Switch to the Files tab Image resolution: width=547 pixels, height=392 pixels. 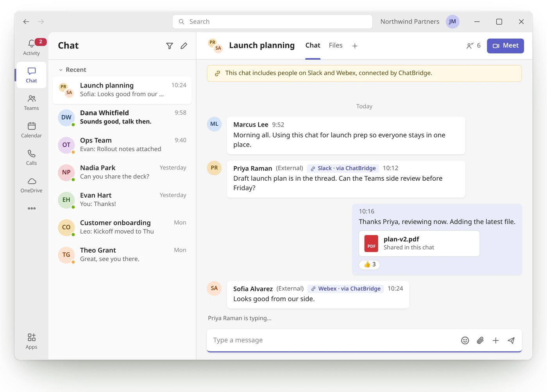(x=336, y=45)
